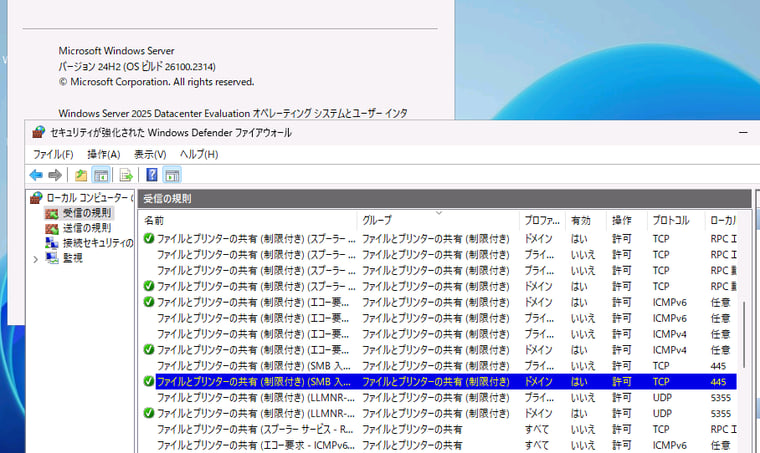Click the forward arrow toolbar icon
Viewport: 760px width, 453px height.
point(55,175)
